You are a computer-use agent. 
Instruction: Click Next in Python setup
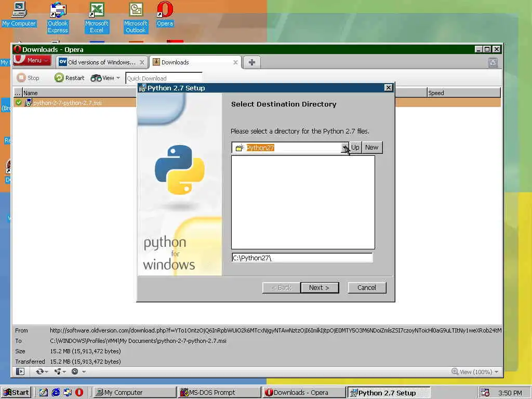(320, 288)
